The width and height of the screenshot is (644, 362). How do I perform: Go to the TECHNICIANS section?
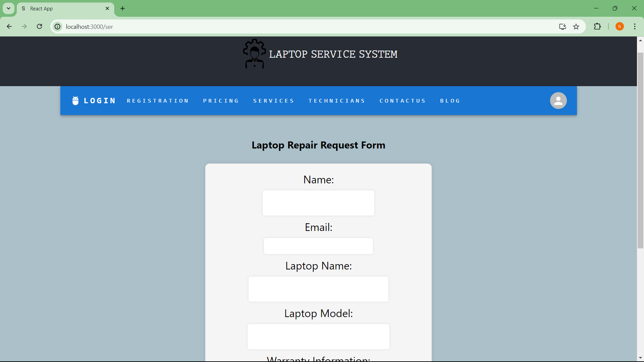point(337,101)
